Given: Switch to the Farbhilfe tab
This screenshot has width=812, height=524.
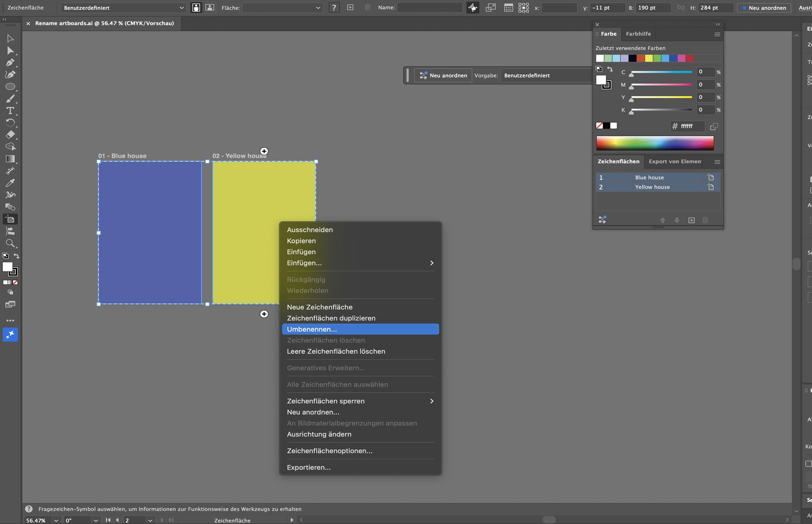Looking at the screenshot, I should pos(638,34).
